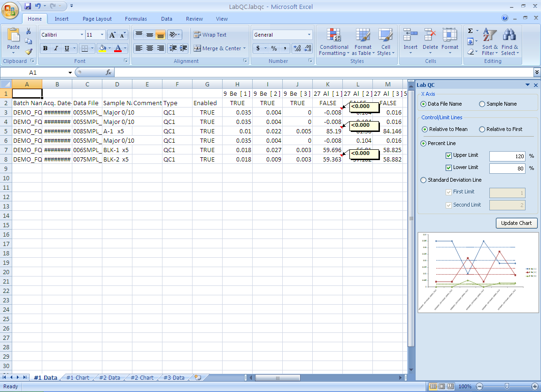This screenshot has width=541, height=392.
Task: Apply Bold formatting
Action: pyautogui.click(x=45, y=48)
